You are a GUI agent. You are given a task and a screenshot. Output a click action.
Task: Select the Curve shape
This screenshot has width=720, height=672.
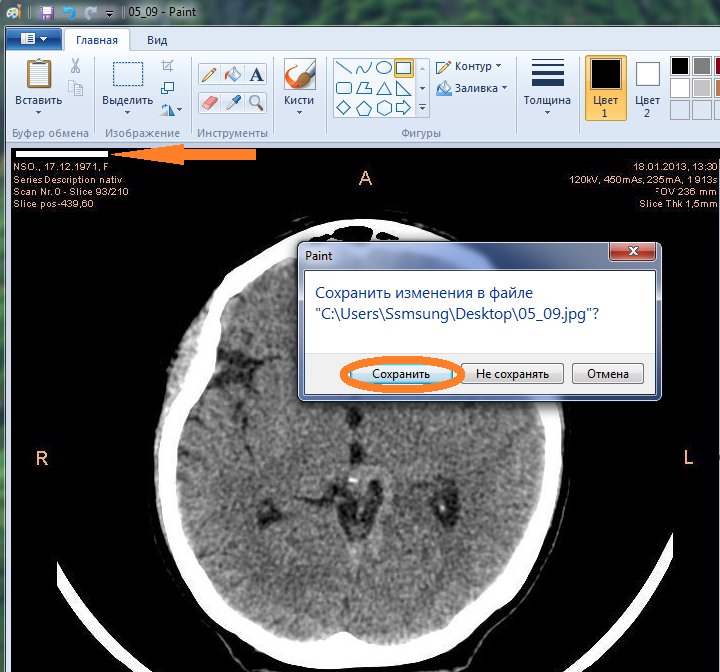363,68
